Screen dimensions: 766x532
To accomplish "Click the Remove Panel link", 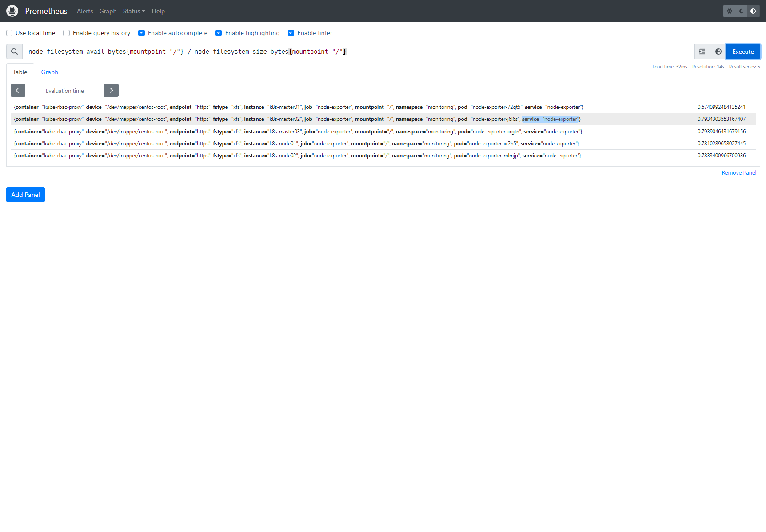I will tap(739, 173).
